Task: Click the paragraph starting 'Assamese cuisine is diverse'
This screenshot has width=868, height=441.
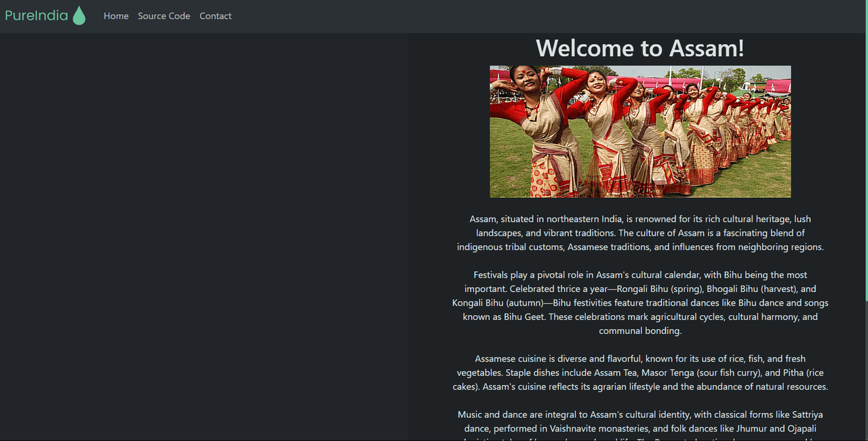Action: pyautogui.click(x=639, y=373)
